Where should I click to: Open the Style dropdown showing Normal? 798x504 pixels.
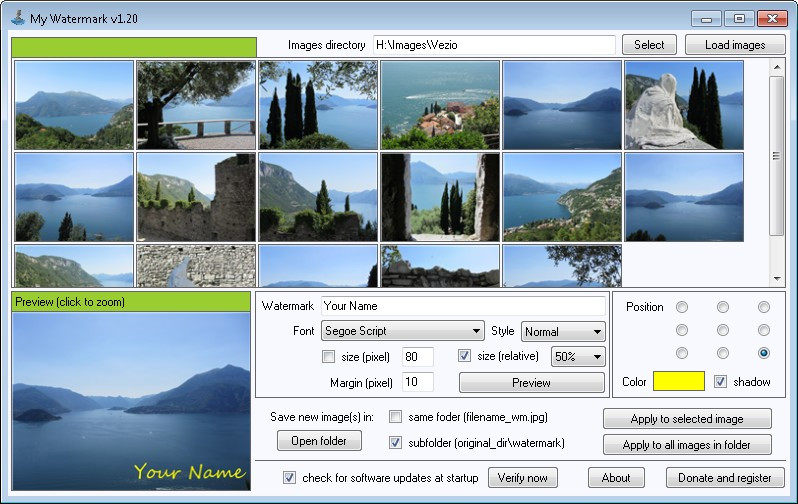(x=563, y=332)
